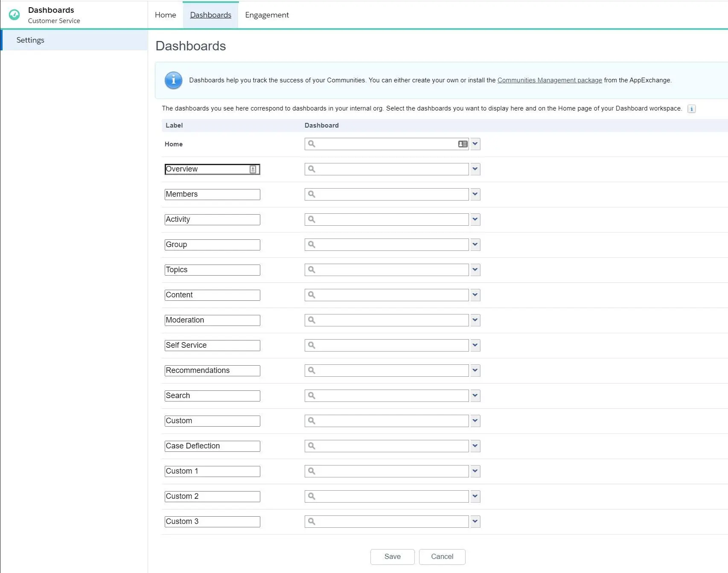Click the Topics label text field
Image resolution: width=728 pixels, height=573 pixels.
coord(212,270)
